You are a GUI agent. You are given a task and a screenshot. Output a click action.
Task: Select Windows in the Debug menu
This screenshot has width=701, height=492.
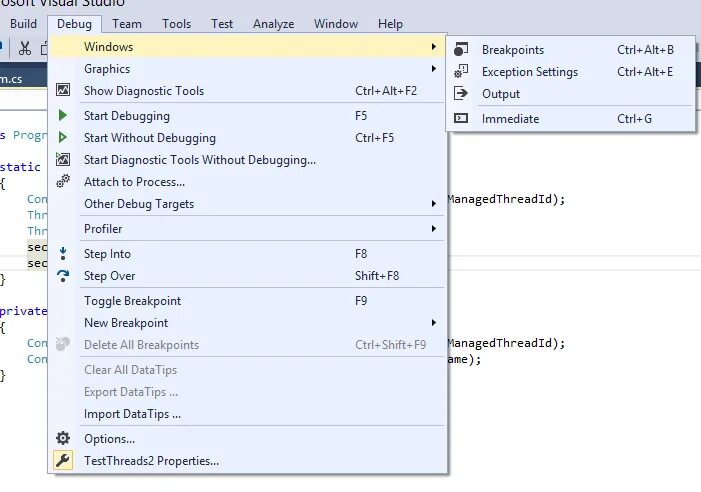[x=247, y=46]
